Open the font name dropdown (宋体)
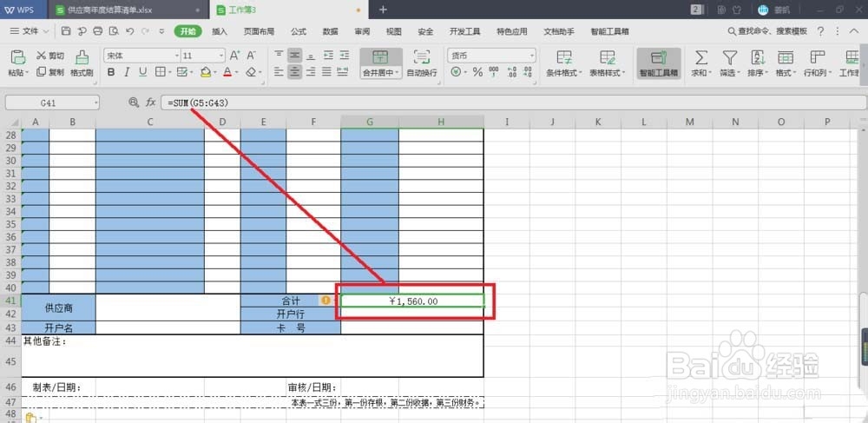The height and width of the screenshot is (423, 868). pos(177,56)
